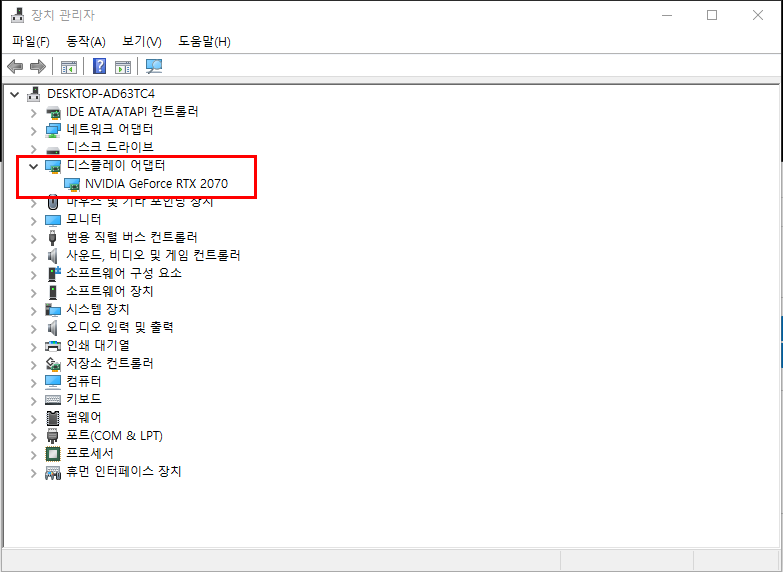783x572 pixels.
Task: Open Help via blue question-mark icon
Action: 100,66
